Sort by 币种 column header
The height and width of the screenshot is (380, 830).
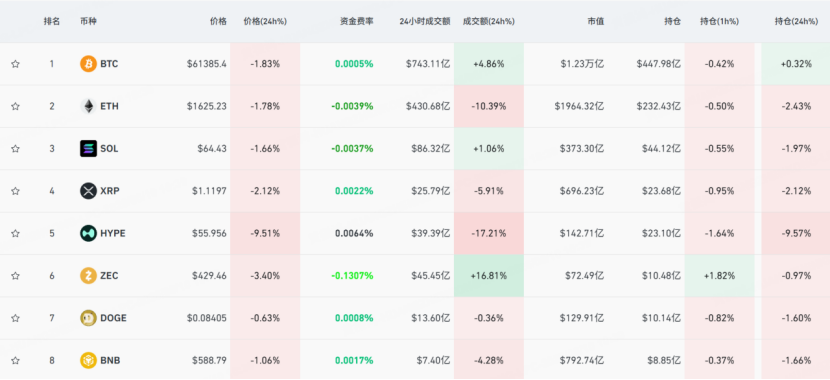[x=88, y=22]
